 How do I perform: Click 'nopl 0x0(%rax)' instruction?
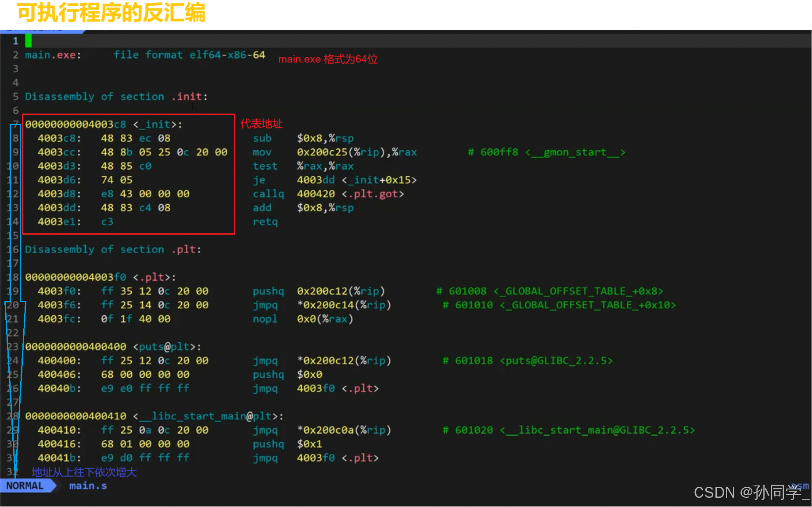click(303, 319)
